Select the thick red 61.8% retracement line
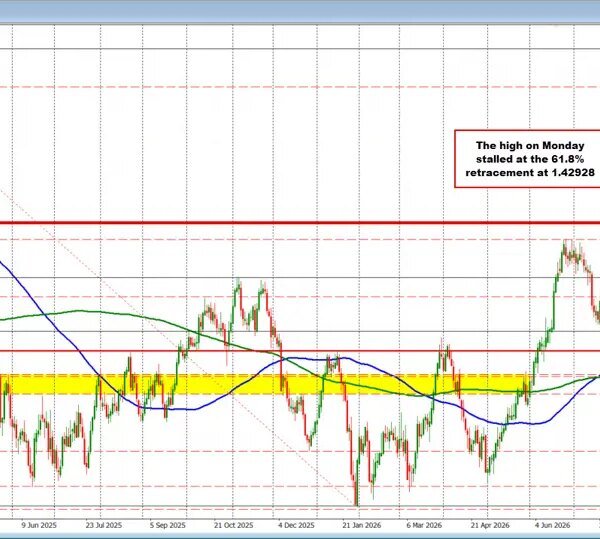Screen dimensions: 600x539 click(x=300, y=223)
